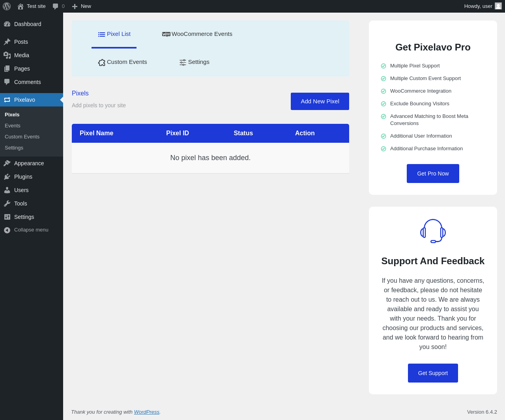
Task: Click the Pixels section heading
Action: 80,93
